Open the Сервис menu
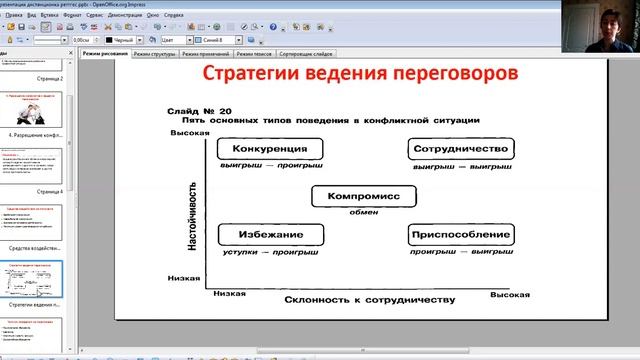The height and width of the screenshot is (360, 640). 94,15
